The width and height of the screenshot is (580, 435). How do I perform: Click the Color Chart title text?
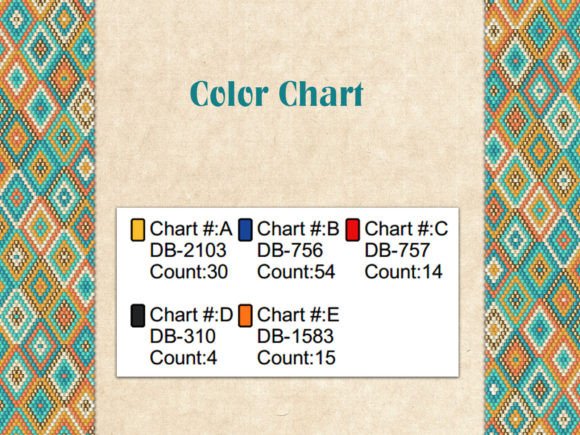point(277,94)
